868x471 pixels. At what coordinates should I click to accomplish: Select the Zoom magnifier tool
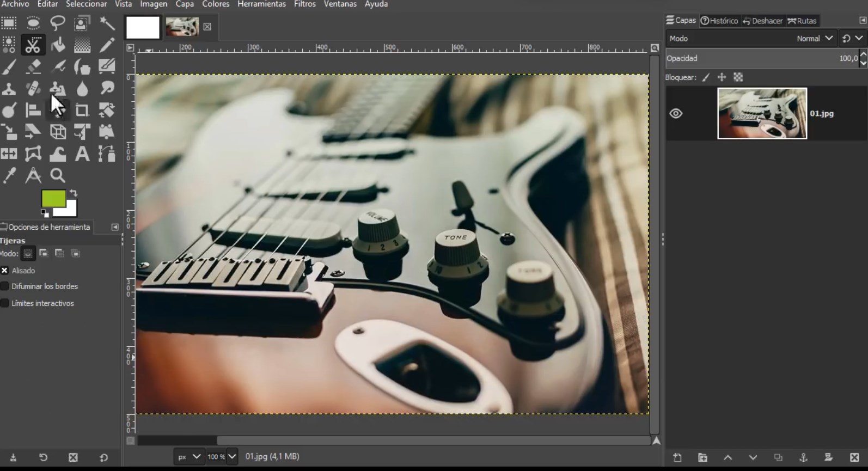(58, 175)
